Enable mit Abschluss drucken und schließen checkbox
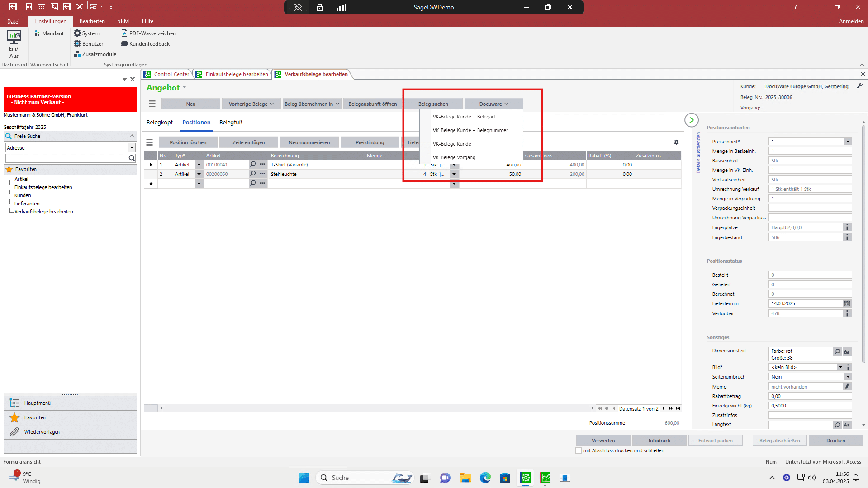Image resolution: width=868 pixels, height=488 pixels. point(579,450)
